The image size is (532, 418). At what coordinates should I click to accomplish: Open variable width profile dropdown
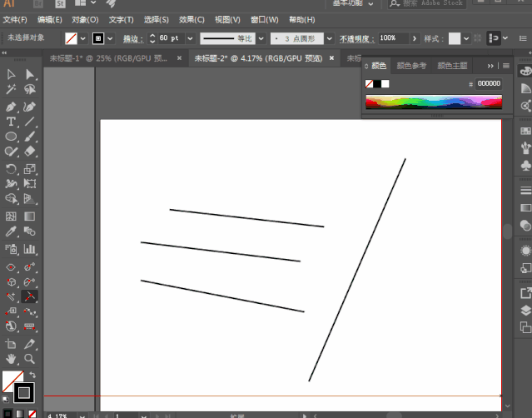(261, 38)
